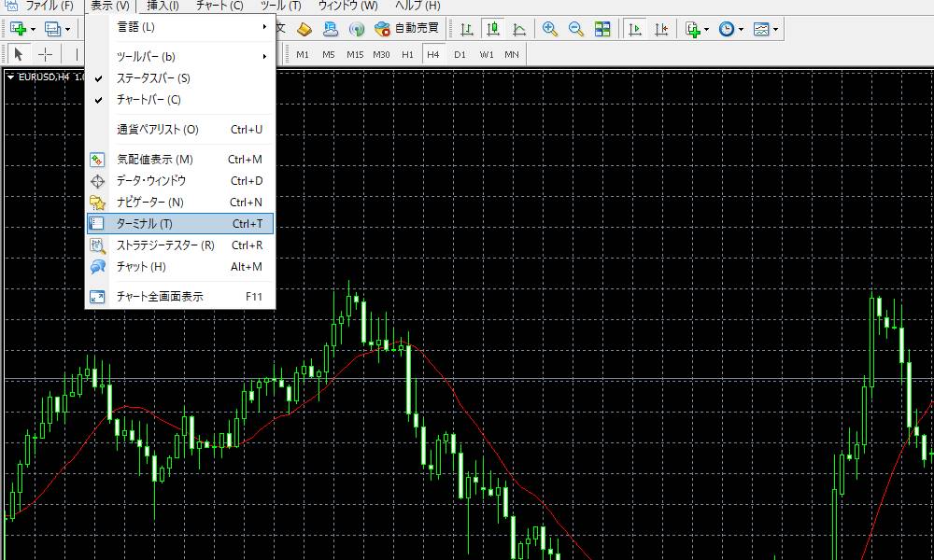934x560 pixels.
Task: Select the crosshair cursor tool
Action: point(45,54)
